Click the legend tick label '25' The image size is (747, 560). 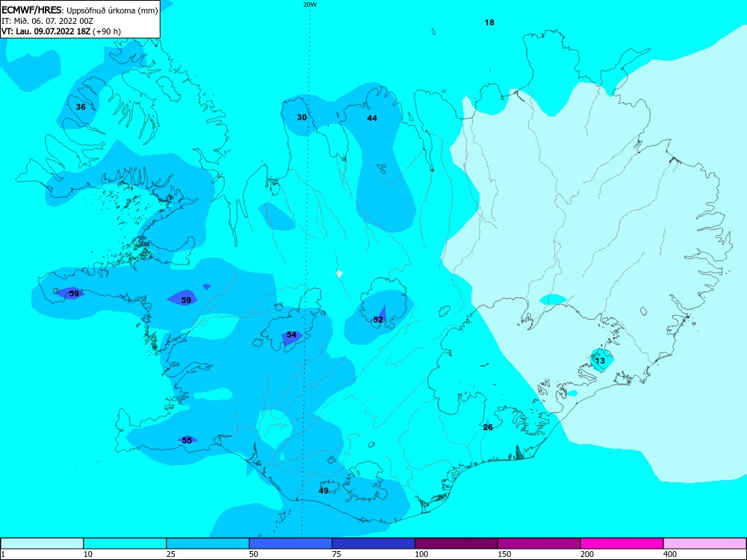(170, 554)
